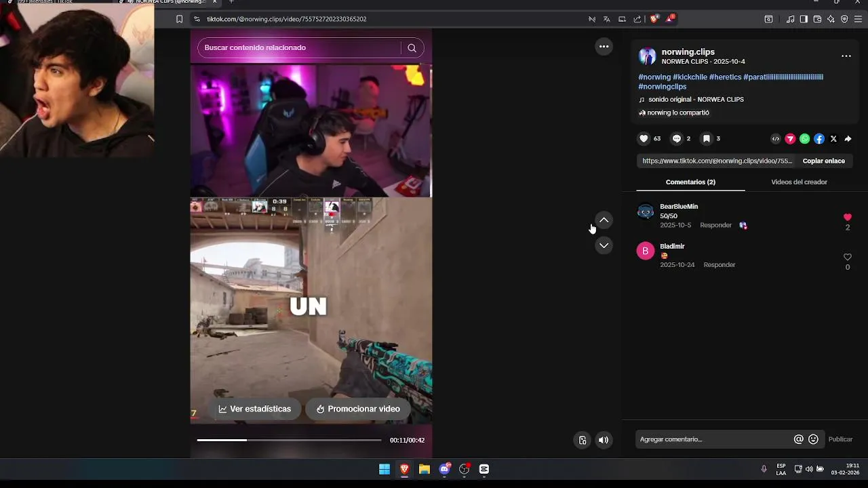The height and width of the screenshot is (488, 868).
Task: Like Bladimir's comment
Action: tap(847, 258)
